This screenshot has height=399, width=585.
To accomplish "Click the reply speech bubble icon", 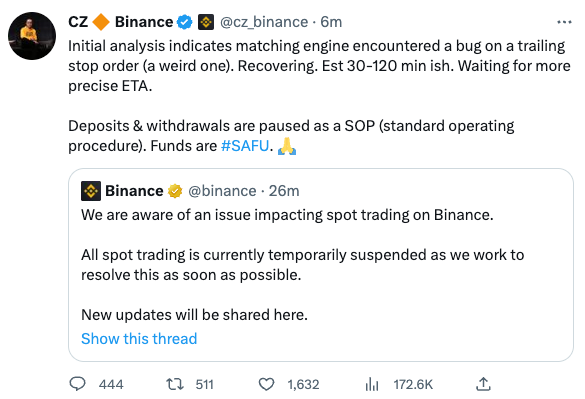I will pos(78,384).
